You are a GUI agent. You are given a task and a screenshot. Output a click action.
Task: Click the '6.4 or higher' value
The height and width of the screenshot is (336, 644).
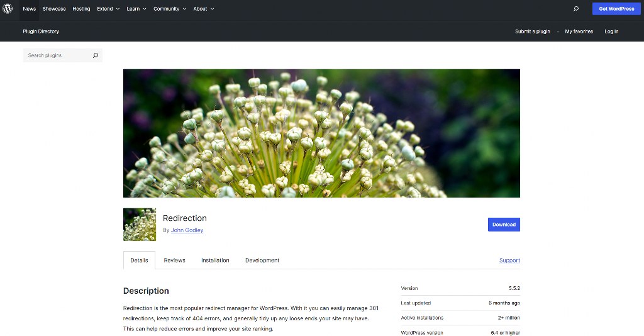[x=505, y=333]
